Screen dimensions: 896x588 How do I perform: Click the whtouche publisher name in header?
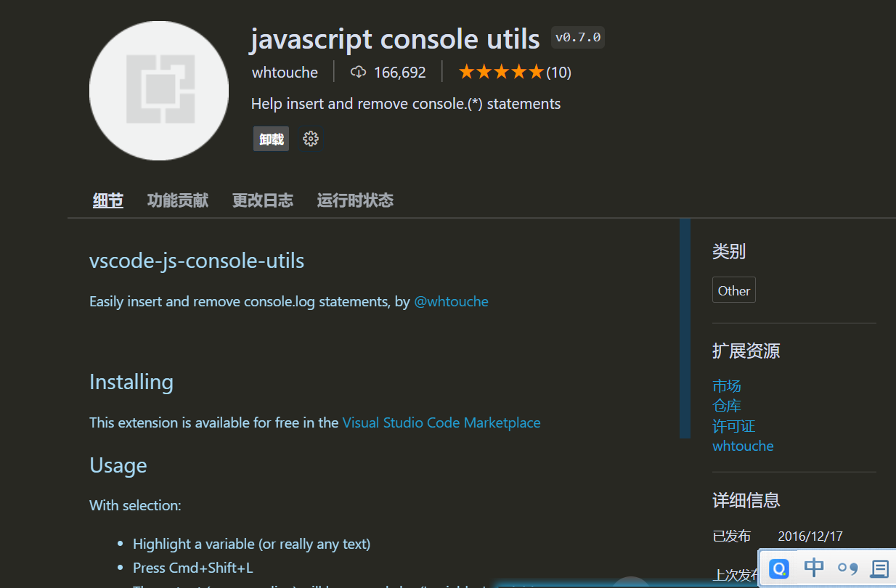pos(285,73)
